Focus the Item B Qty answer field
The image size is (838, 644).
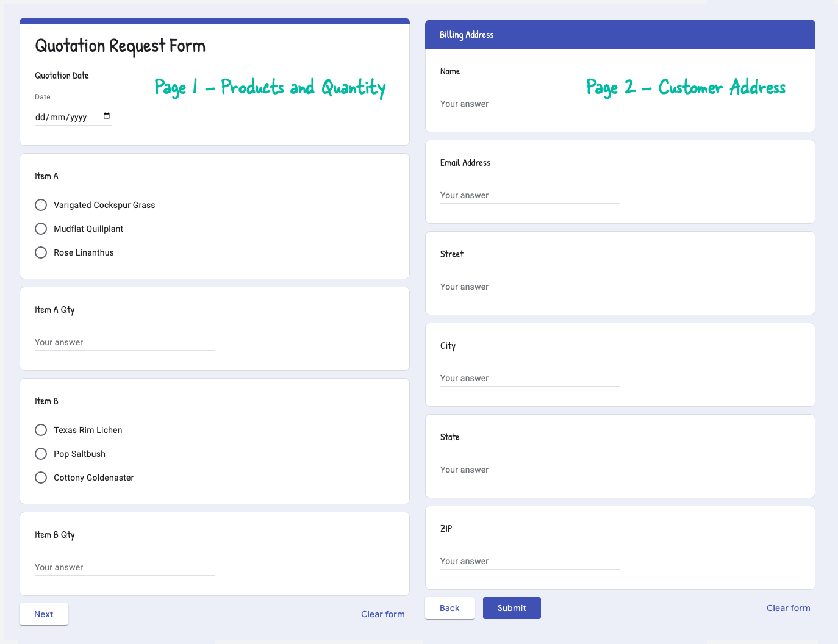[x=124, y=568]
